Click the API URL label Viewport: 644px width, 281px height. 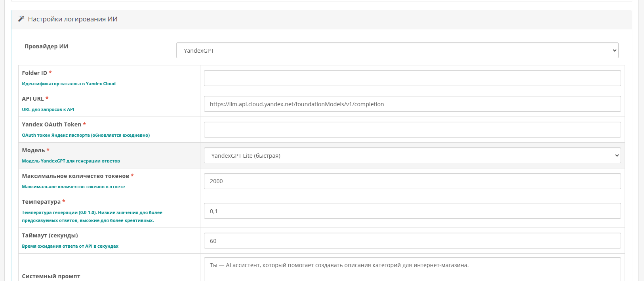point(33,99)
